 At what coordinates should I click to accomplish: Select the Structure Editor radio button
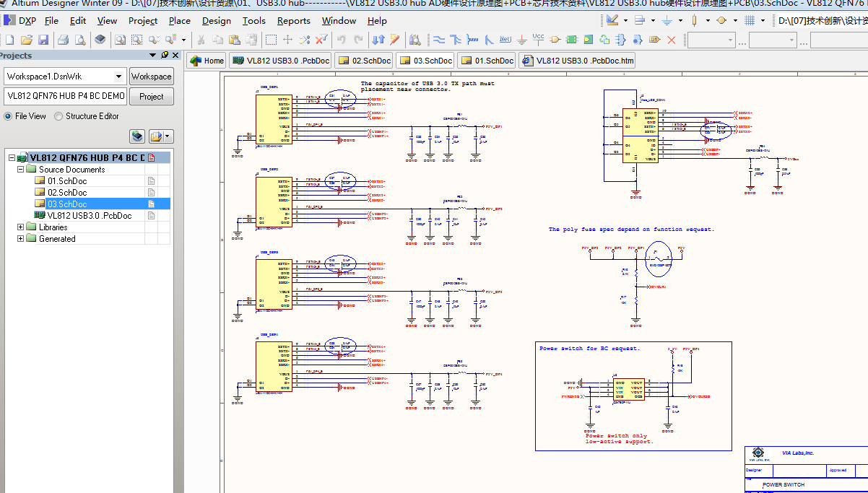[87, 115]
